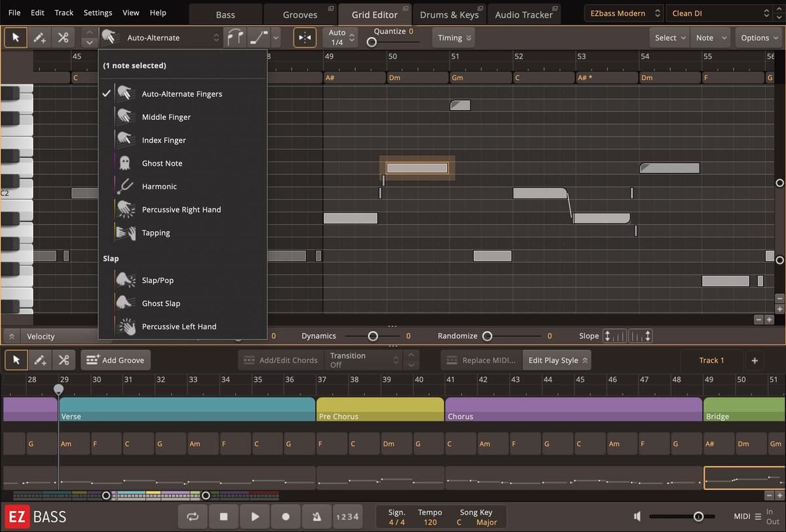Expand the Options menu

(758, 37)
